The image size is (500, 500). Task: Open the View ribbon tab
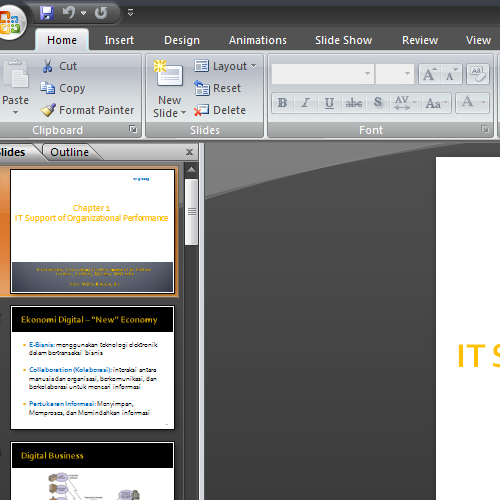tap(478, 40)
